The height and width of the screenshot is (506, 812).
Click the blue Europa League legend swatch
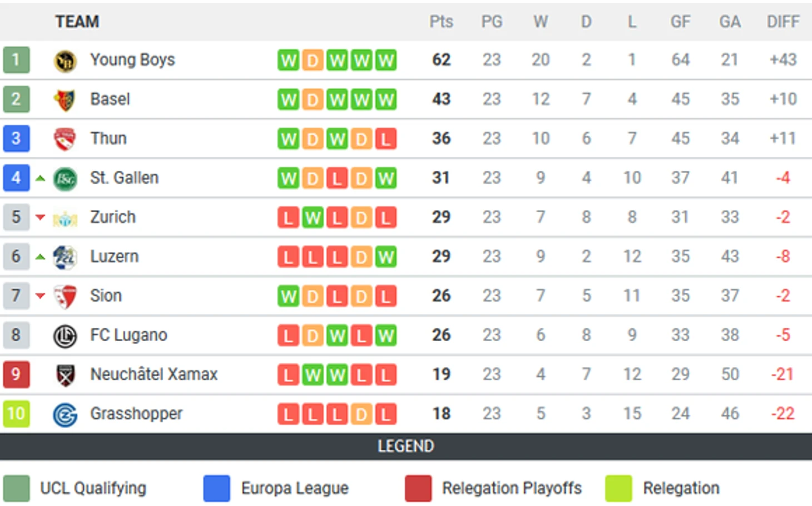[x=216, y=488]
